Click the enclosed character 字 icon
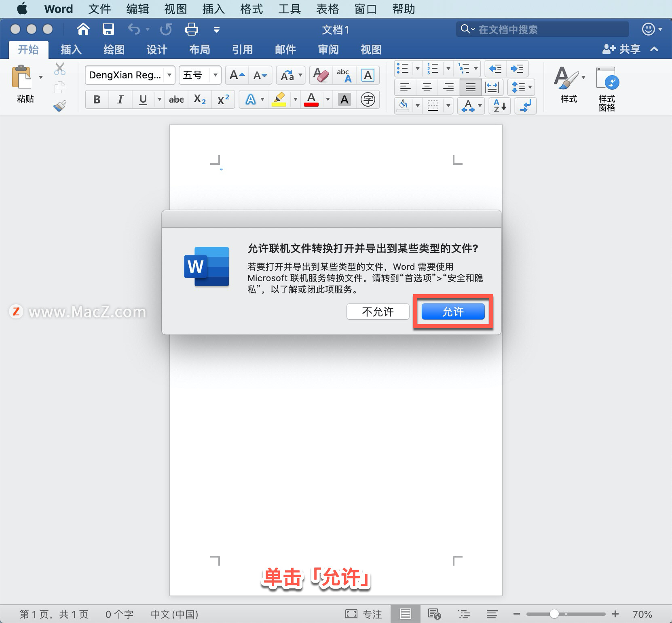Image resolution: width=672 pixels, height=623 pixels. (368, 99)
